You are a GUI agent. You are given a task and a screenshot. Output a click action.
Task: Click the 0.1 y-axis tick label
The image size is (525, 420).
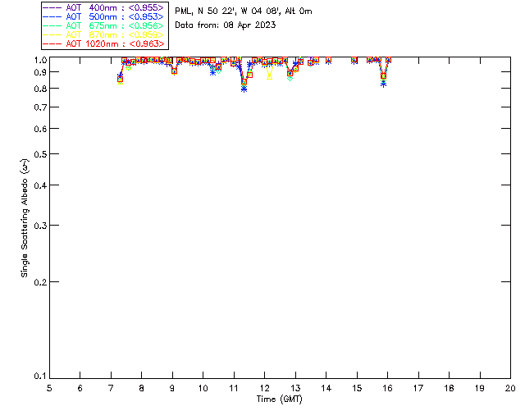point(40,377)
